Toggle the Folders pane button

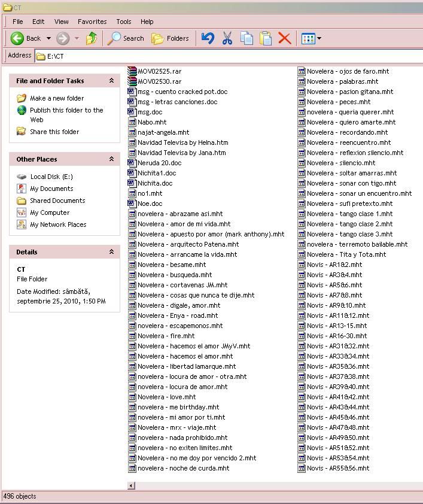(171, 38)
